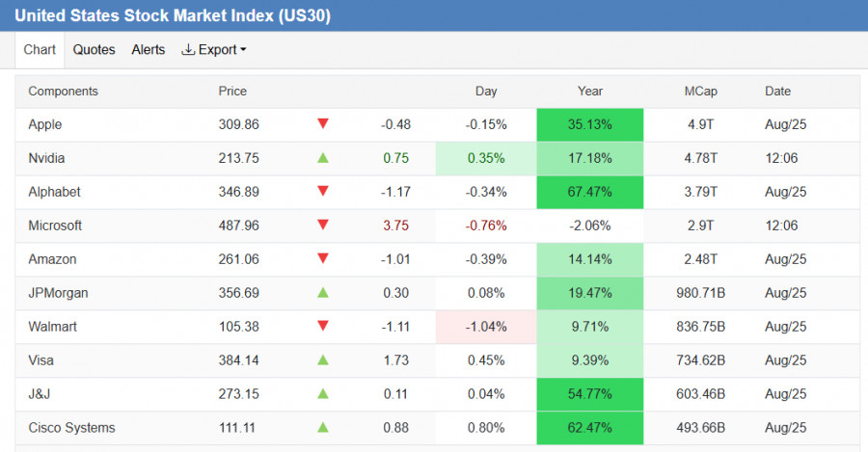Click the MCap column header
Screen dimensions: 868x452
(x=701, y=92)
